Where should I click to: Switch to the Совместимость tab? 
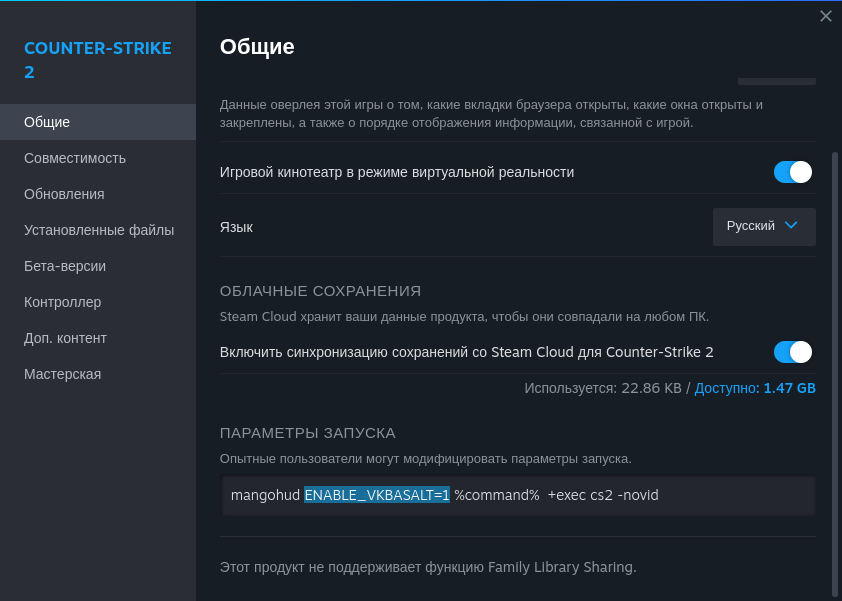tap(75, 158)
